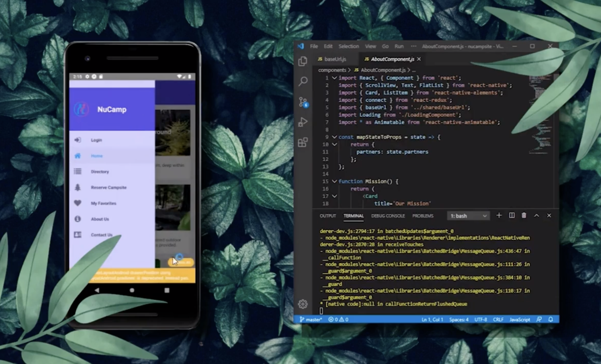This screenshot has width=601, height=364.
Task: Kill the terminal with trash icon
Action: point(524,216)
